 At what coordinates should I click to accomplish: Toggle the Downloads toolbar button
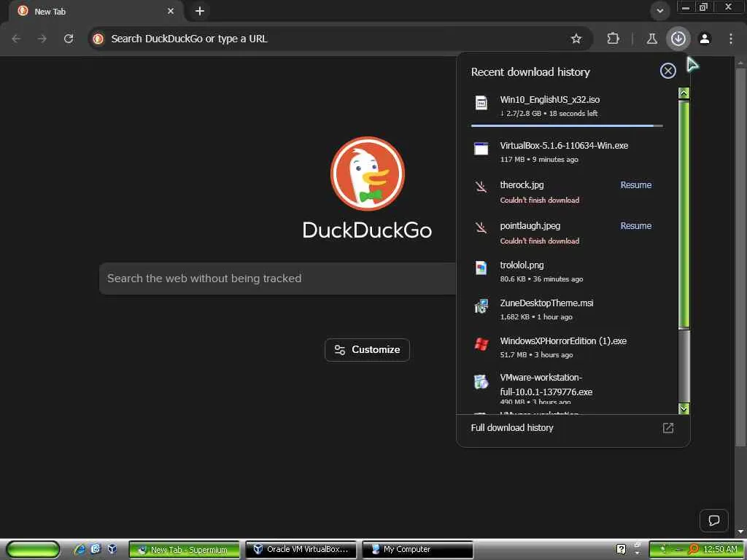coord(678,39)
